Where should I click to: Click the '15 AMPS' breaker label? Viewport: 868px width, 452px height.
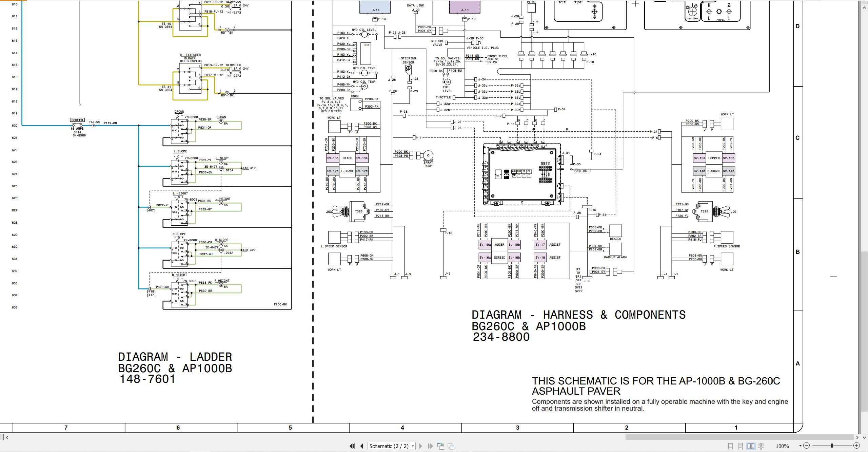77,129
